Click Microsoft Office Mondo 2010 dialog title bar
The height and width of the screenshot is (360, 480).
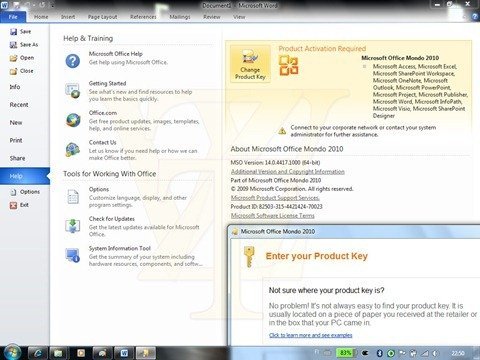(x=355, y=231)
